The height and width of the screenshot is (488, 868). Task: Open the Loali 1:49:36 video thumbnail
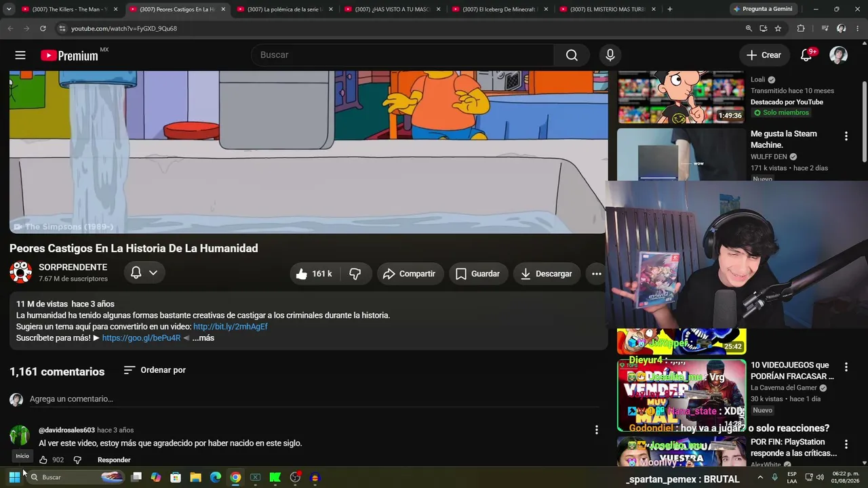coord(682,97)
